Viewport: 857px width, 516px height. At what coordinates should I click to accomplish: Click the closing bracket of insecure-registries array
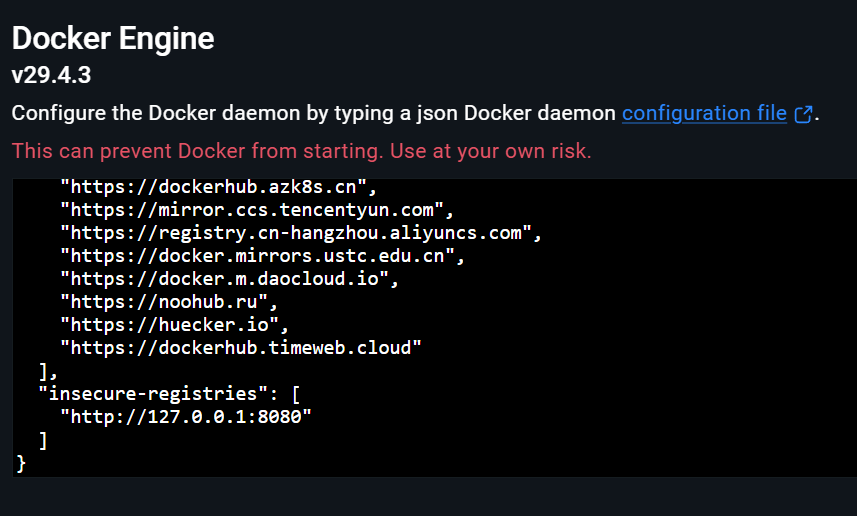[x=43, y=441]
